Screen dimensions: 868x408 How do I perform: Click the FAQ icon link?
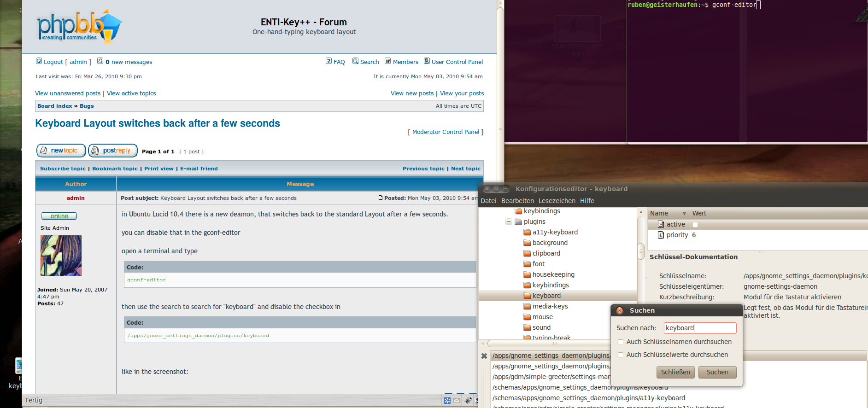328,61
